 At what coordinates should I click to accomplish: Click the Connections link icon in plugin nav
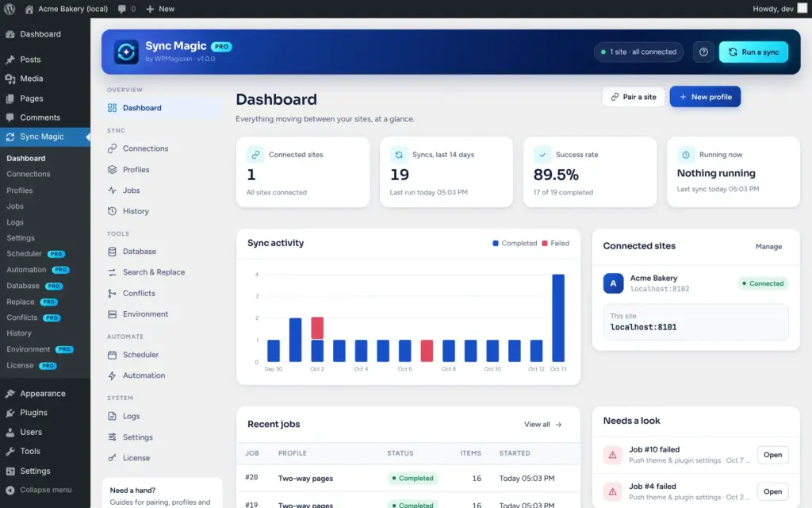point(112,148)
